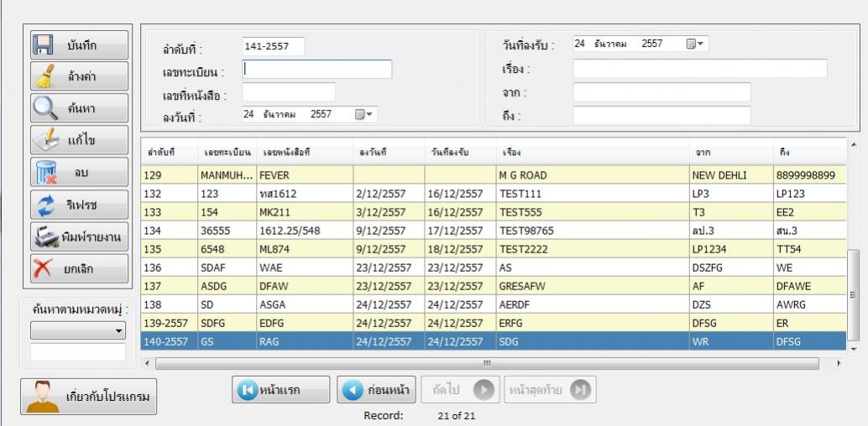868x426 pixels.
Task: Expand the ค้นหาตามหมวดหมู่ category combo box
Action: (x=78, y=331)
